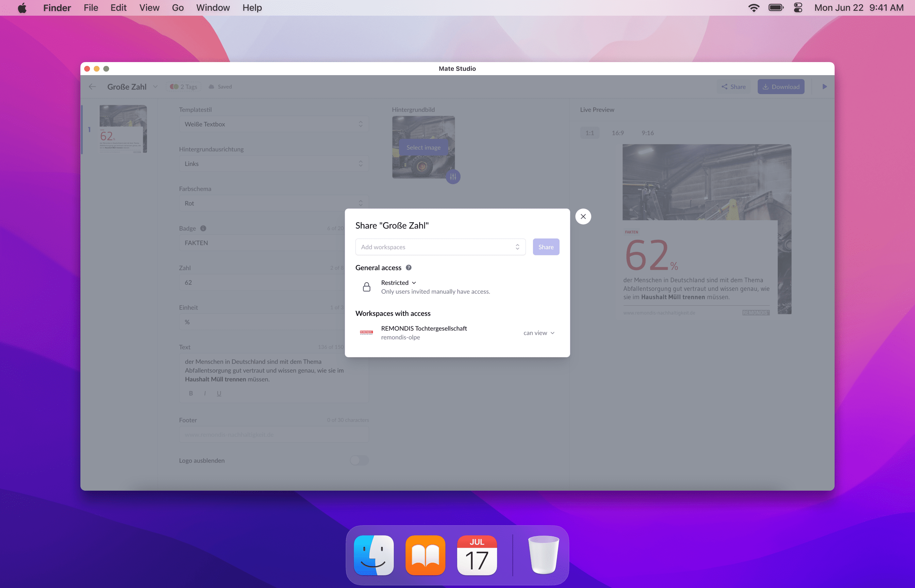Screen dimensions: 915x588
Task: Select REMONDIS Tochtergesellschaft workspace name
Action: point(424,328)
